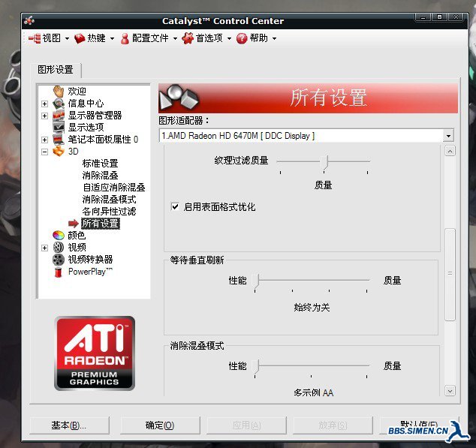
Task: Click the 颜色 color wheel icon
Action: tap(59, 235)
